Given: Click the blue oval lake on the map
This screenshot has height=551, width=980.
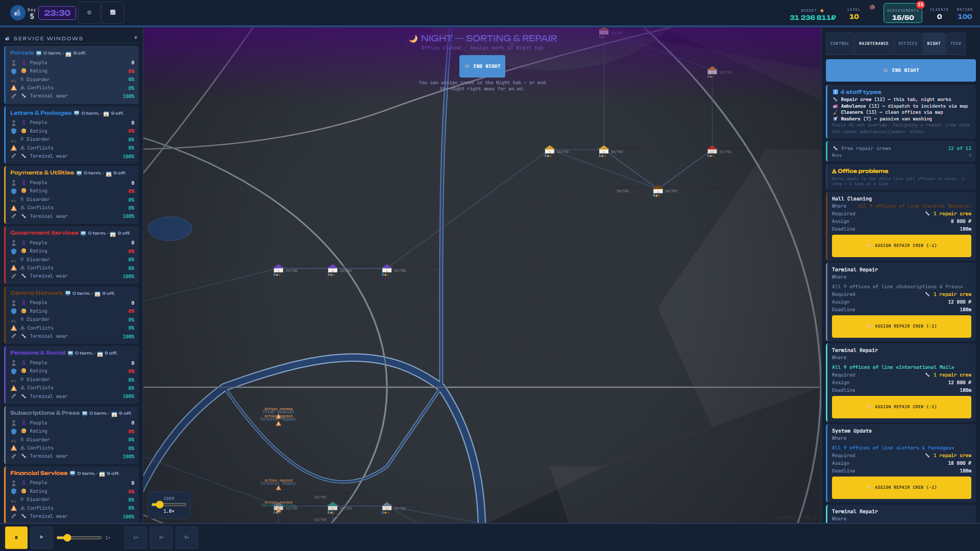Looking at the screenshot, I should (x=170, y=229).
